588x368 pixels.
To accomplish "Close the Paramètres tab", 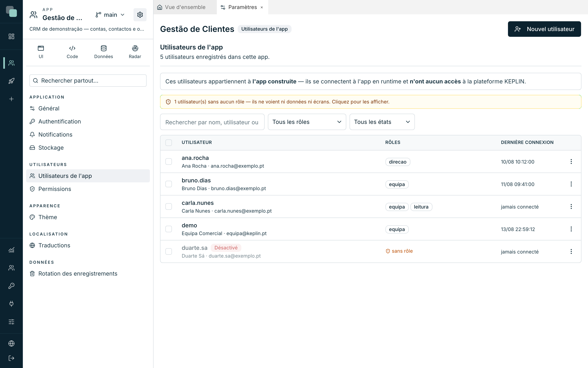I will pyautogui.click(x=262, y=8).
